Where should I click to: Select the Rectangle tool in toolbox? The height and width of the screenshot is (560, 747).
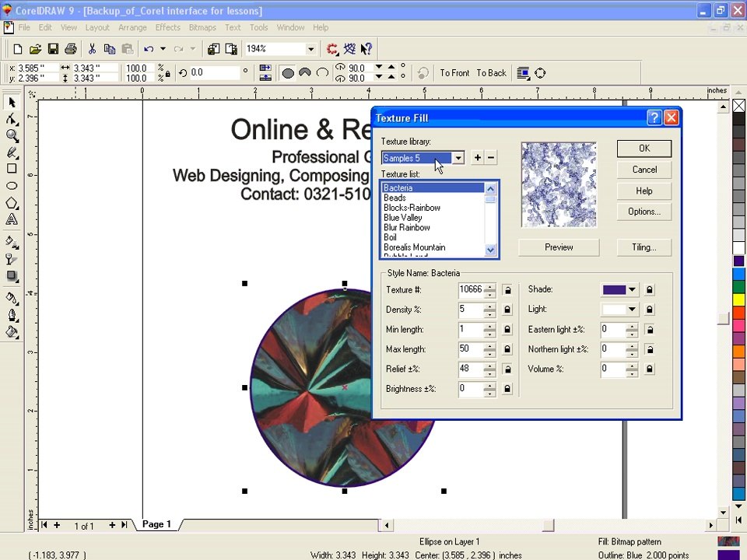click(x=12, y=169)
